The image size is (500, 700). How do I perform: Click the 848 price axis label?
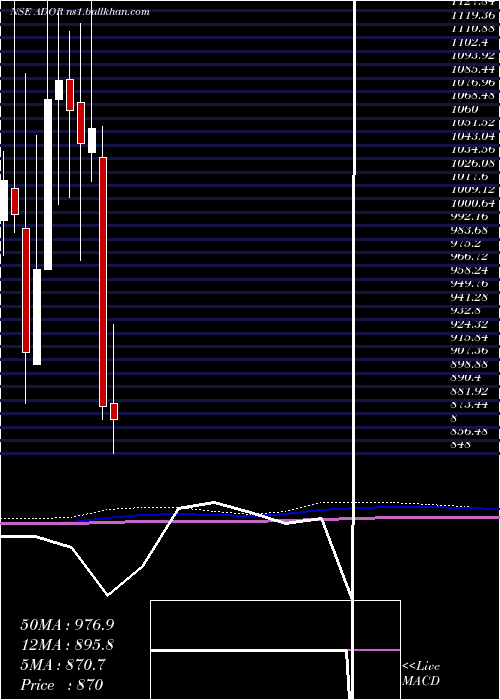click(461, 445)
